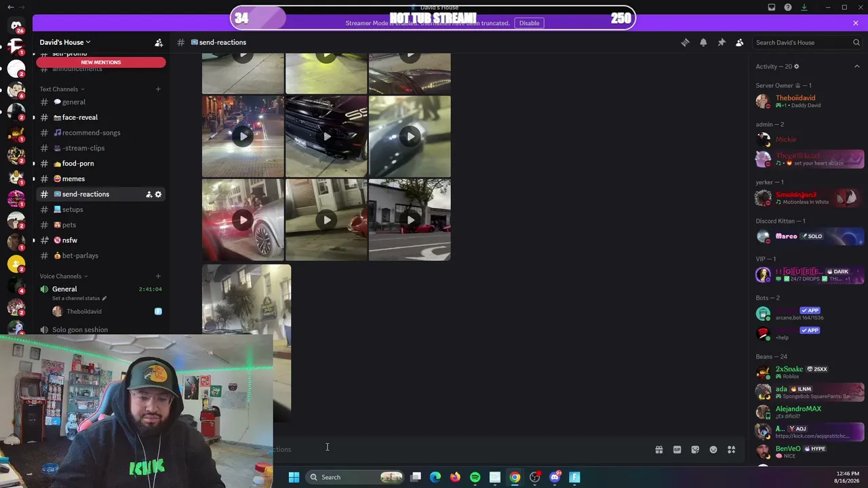This screenshot has width=868, height=488.
Task: Set a channel status for General
Action: [79, 298]
